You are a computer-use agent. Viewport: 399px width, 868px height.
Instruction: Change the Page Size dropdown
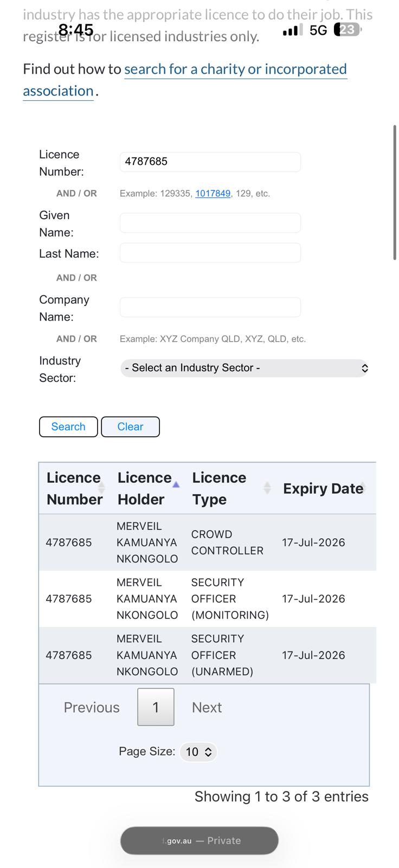[x=198, y=752]
